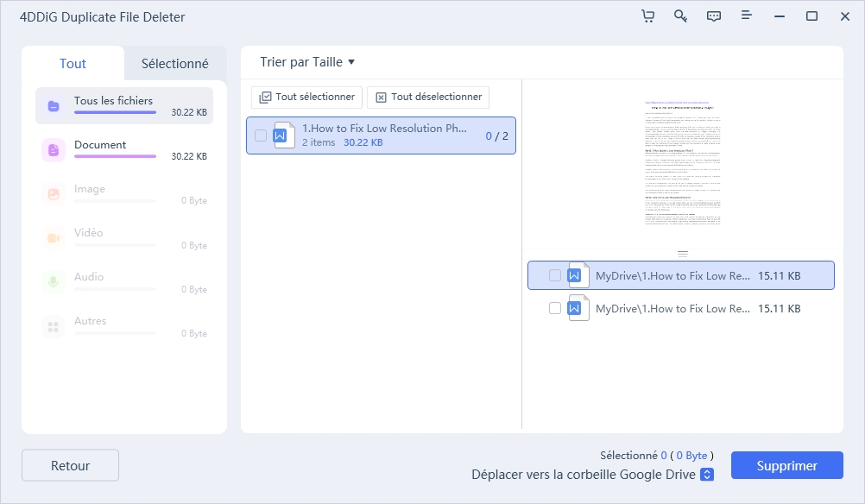Check the first MyDrive file checkbox
The width and height of the screenshot is (865, 504).
point(555,275)
